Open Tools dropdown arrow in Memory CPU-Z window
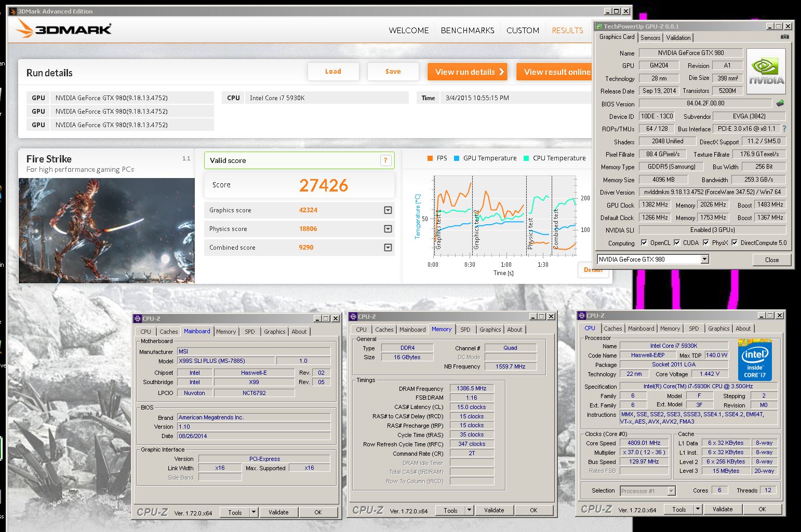The image size is (801, 532). 469,510
